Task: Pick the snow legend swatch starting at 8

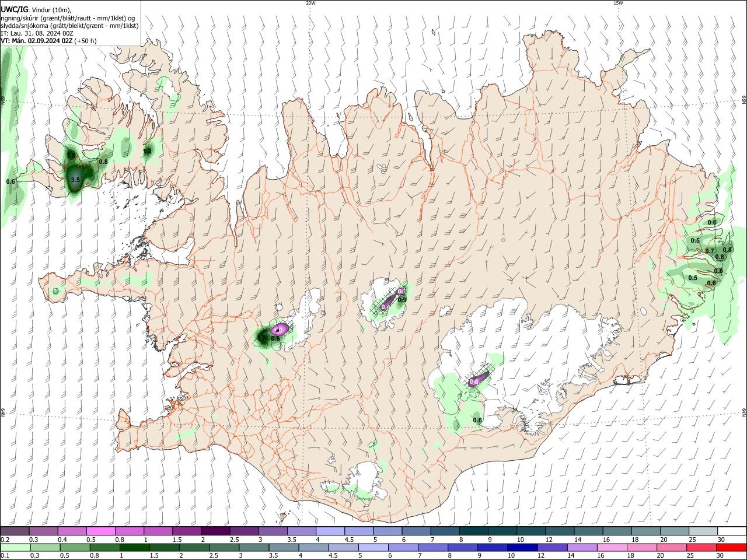Action: coord(474,531)
